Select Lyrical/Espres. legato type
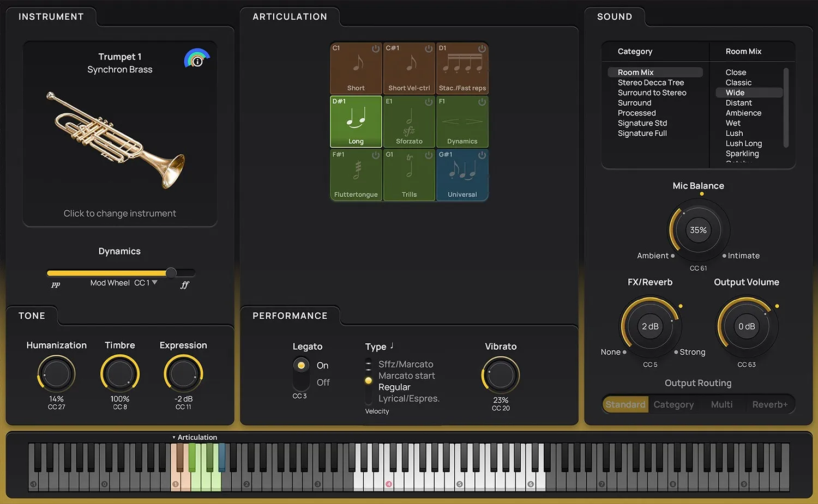This screenshot has height=504, width=818. tap(409, 399)
